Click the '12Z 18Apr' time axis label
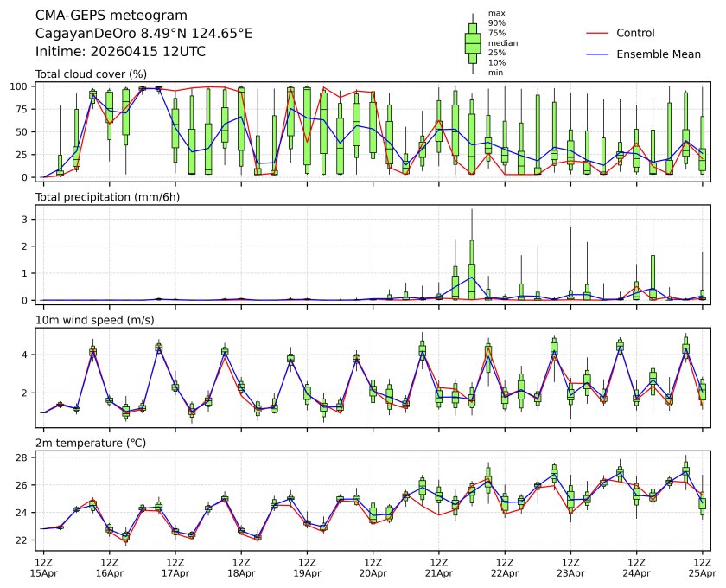Screen dimensions: 726x588 tap(241, 567)
